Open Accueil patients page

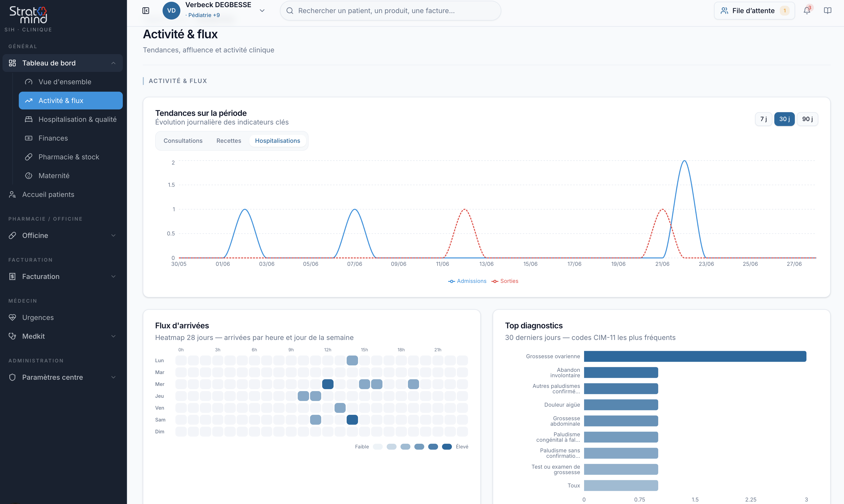pyautogui.click(x=63, y=194)
